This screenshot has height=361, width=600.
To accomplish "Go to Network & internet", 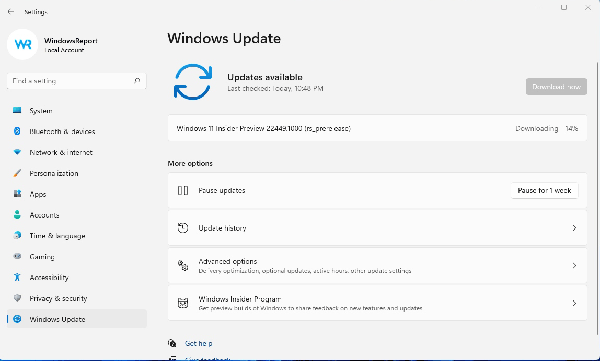I will tap(77, 152).
